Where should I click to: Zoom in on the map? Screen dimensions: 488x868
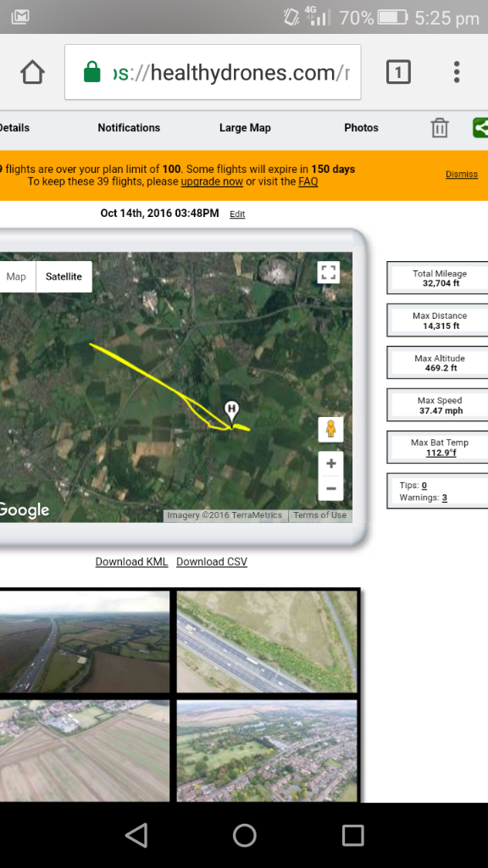tap(331, 464)
